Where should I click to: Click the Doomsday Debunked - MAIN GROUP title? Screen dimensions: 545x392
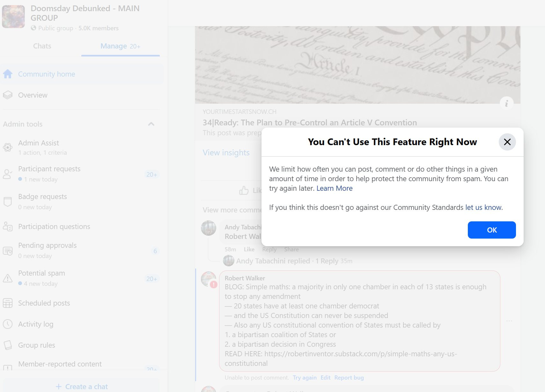click(x=85, y=13)
